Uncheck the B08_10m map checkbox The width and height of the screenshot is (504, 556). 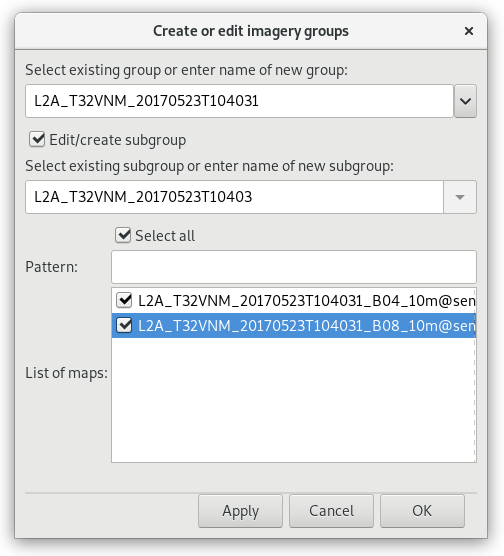pos(124,325)
